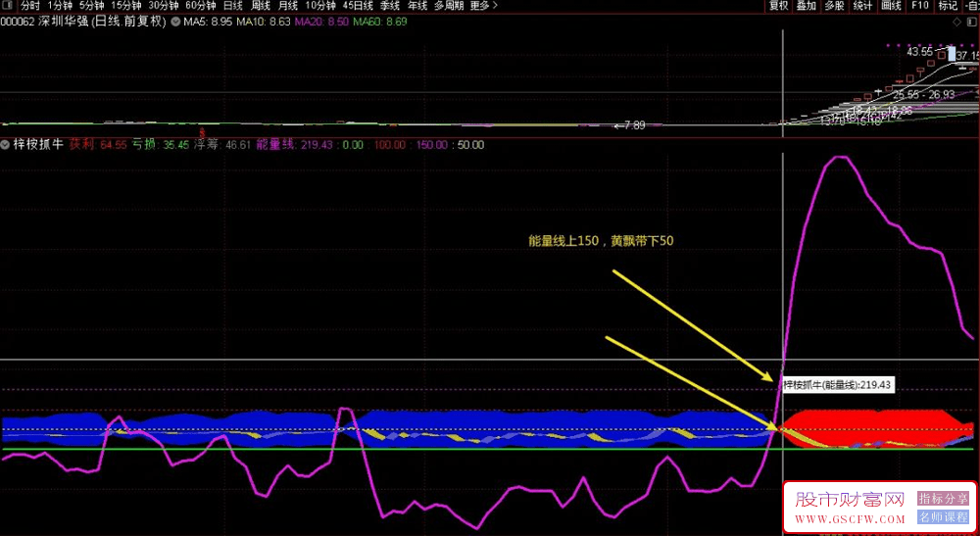Switch to 5分钟 period
This screenshot has height=536, width=980.
click(91, 6)
